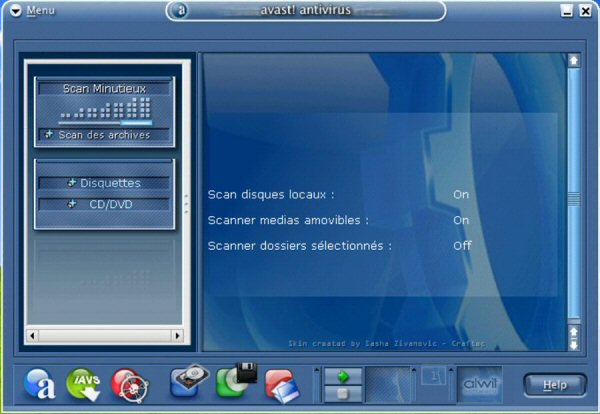Screen dimensions: 600x414
Task: Click the faded info page icon
Action: pyautogui.click(x=433, y=376)
